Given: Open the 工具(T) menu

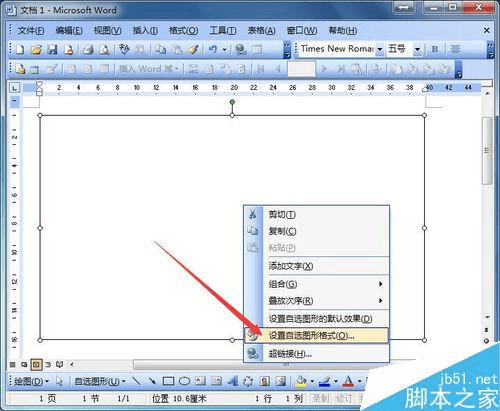Looking at the screenshot, I should point(223,31).
